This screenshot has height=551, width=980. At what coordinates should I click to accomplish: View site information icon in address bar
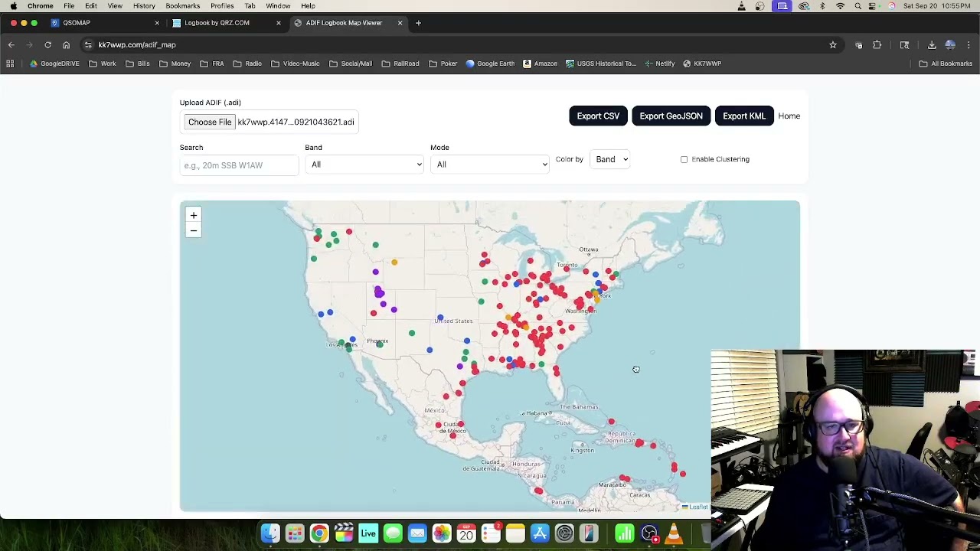(88, 45)
